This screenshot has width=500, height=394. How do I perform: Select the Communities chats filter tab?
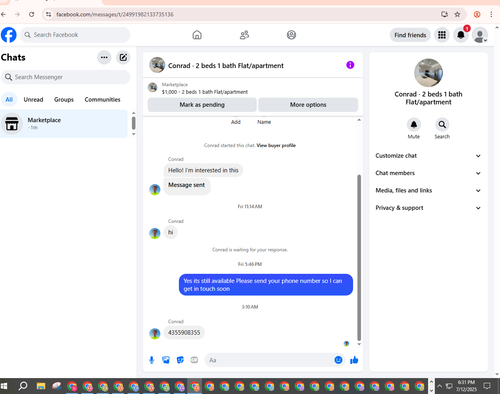[102, 99]
